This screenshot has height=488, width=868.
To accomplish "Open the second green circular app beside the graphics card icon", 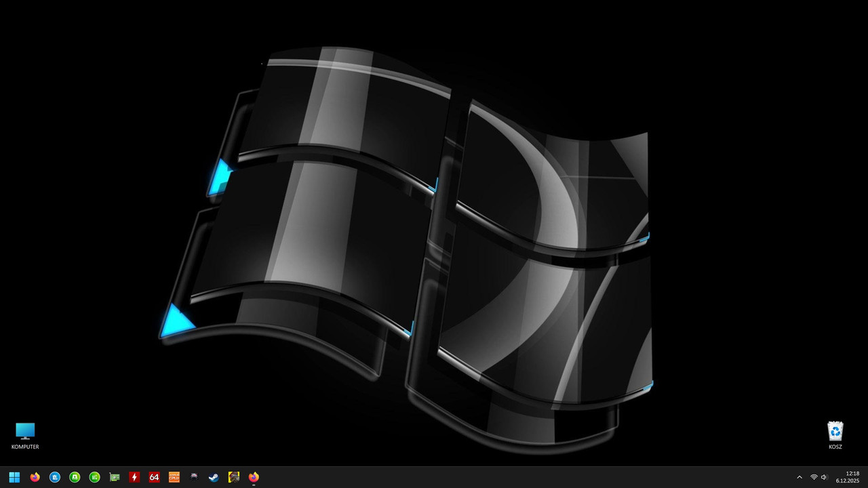I will click(x=95, y=477).
